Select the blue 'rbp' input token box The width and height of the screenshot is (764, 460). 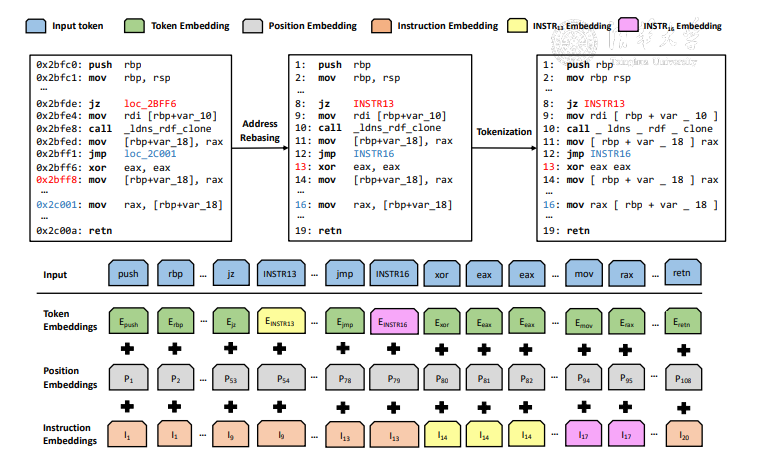pyautogui.click(x=175, y=273)
